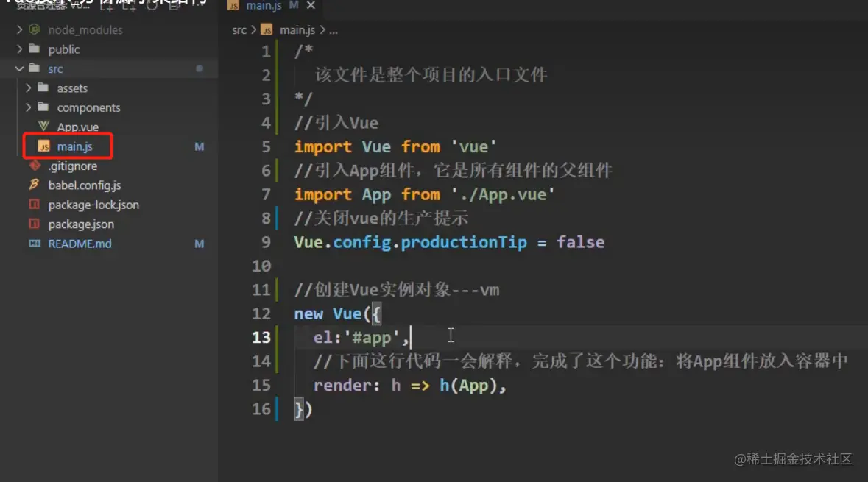Collapse the src folder chevron
This screenshot has height=482, width=868.
point(19,68)
